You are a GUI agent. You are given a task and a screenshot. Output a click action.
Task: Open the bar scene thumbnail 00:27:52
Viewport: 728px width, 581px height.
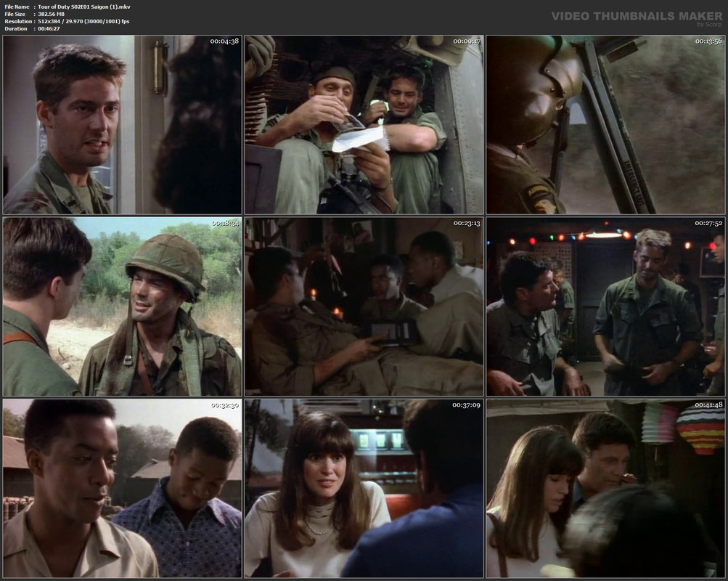pyautogui.click(x=605, y=306)
